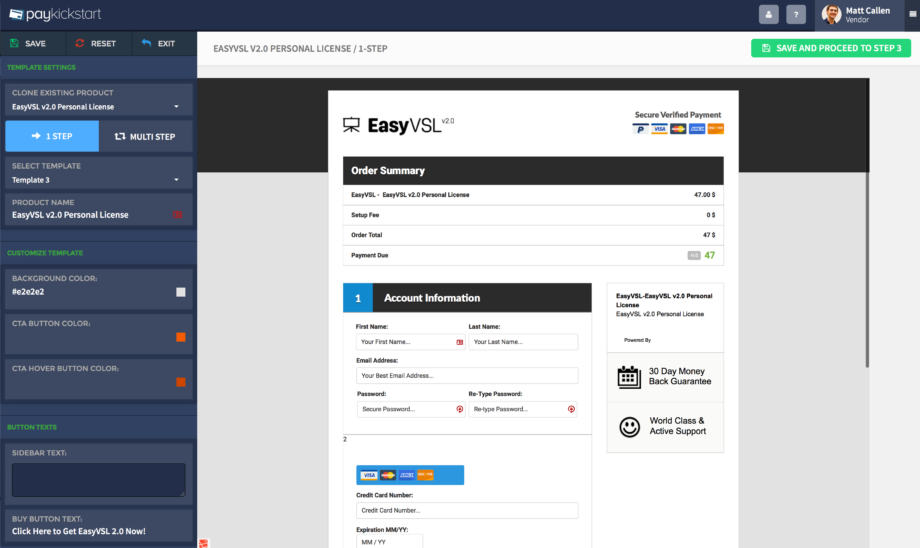Click the Secure Verified Payment text
This screenshot has height=548, width=920.
(x=678, y=115)
